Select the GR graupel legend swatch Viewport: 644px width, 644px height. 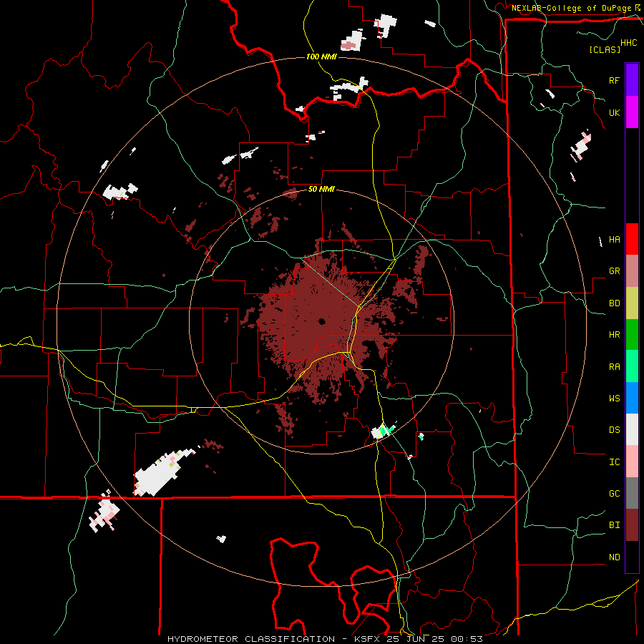point(632,271)
